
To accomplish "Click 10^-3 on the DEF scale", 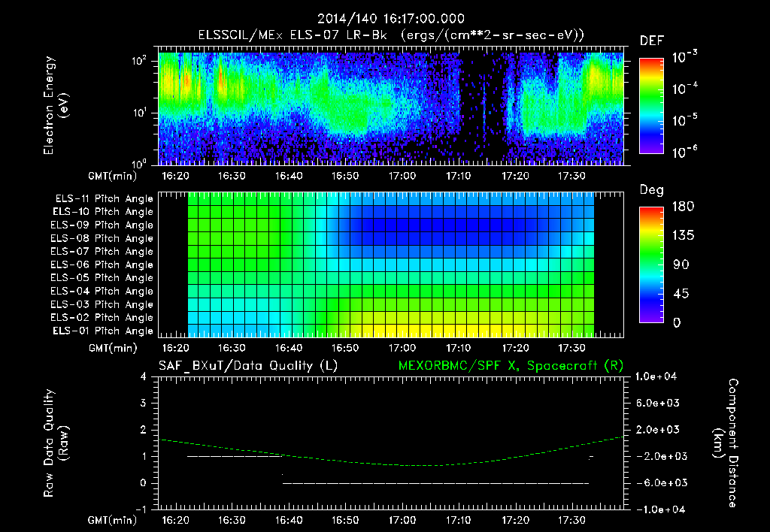I will (685, 57).
